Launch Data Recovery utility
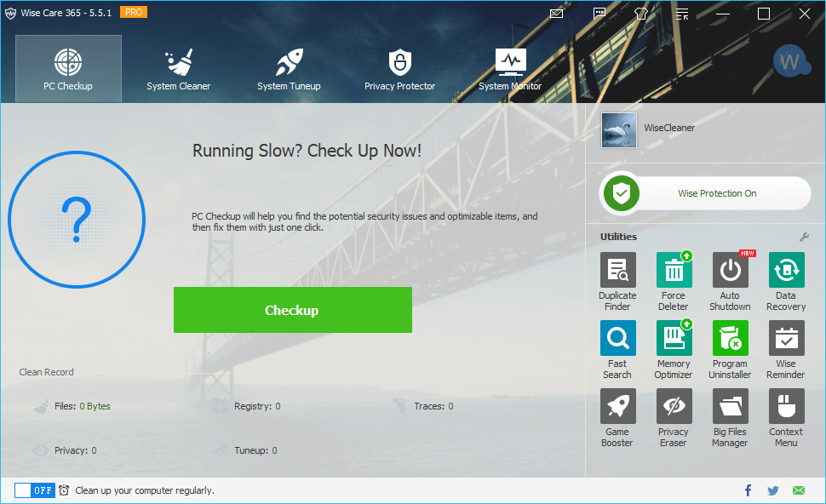Screen dimensions: 826x504 (786, 282)
